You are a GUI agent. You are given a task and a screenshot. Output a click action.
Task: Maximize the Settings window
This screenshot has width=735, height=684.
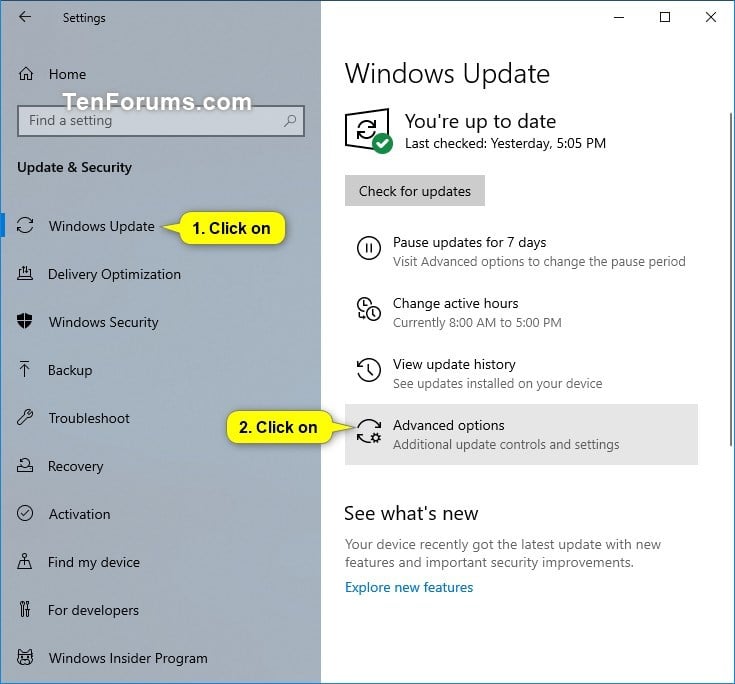(665, 17)
